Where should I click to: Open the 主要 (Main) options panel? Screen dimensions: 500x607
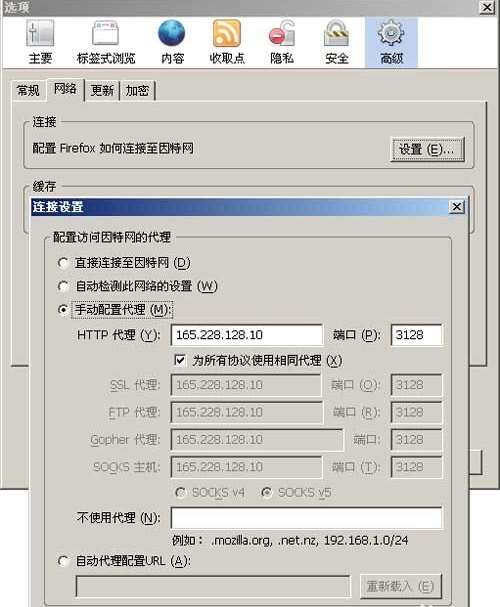pos(40,43)
